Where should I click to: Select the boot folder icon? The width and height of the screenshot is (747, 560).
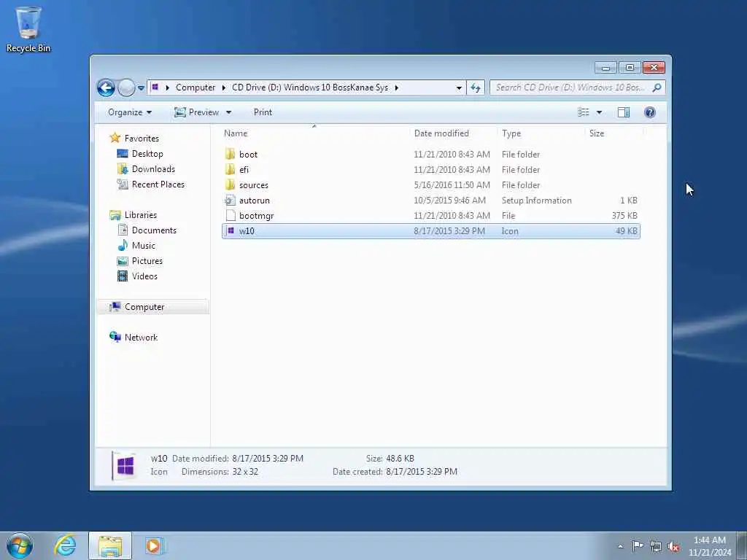point(231,155)
